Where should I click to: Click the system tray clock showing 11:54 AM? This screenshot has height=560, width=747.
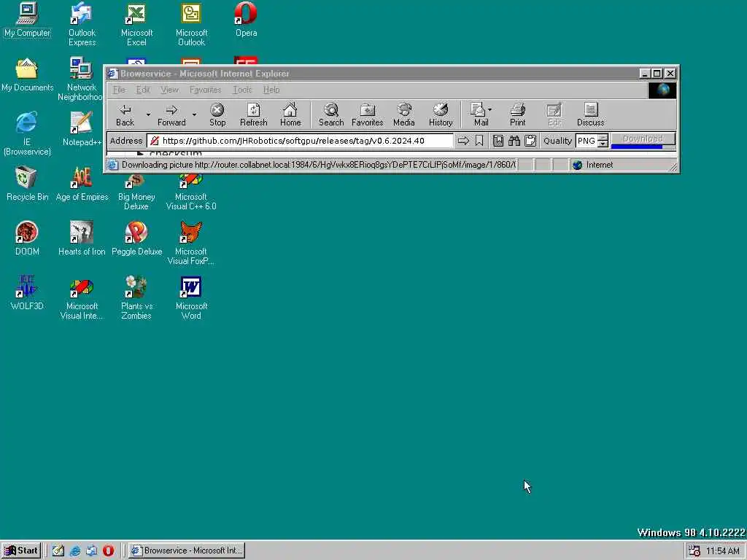pyautogui.click(x=723, y=551)
